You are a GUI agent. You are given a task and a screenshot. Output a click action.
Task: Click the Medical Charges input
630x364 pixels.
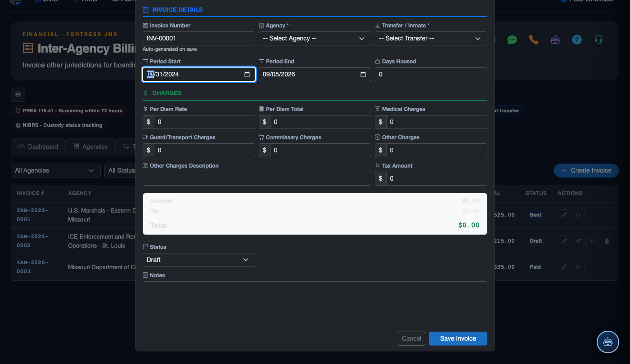click(x=437, y=122)
